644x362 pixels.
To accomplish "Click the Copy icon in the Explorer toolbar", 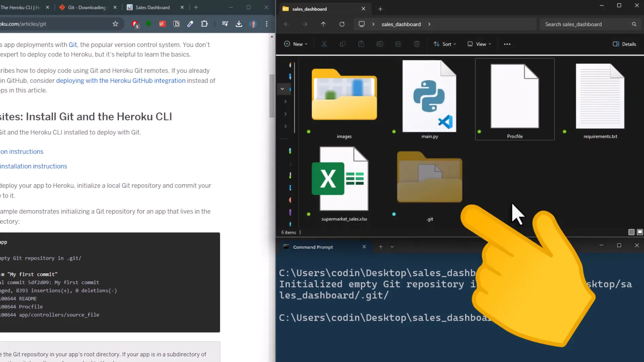I will (343, 44).
